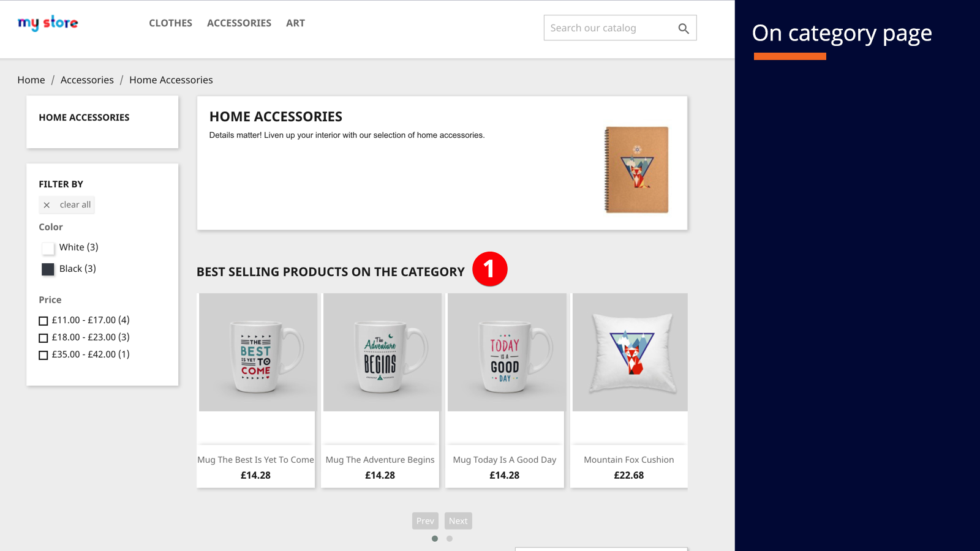980x551 pixels.
Task: Open the fox notebook category image
Action: coord(637,170)
